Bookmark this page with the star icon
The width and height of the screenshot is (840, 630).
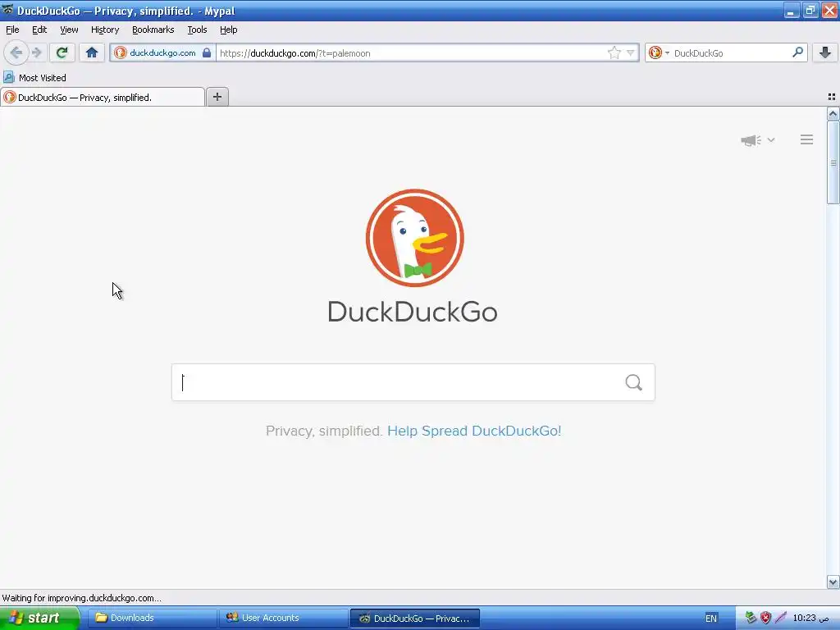point(614,52)
